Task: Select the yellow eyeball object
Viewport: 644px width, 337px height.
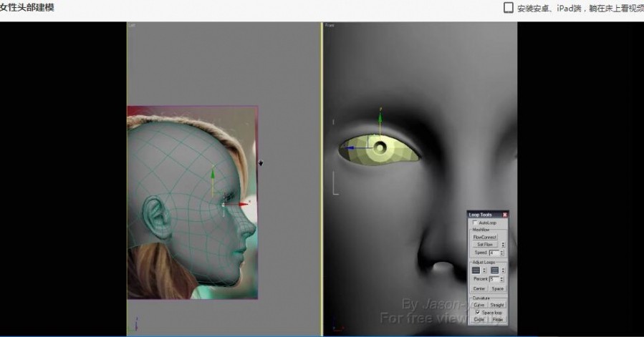Action: point(380,150)
